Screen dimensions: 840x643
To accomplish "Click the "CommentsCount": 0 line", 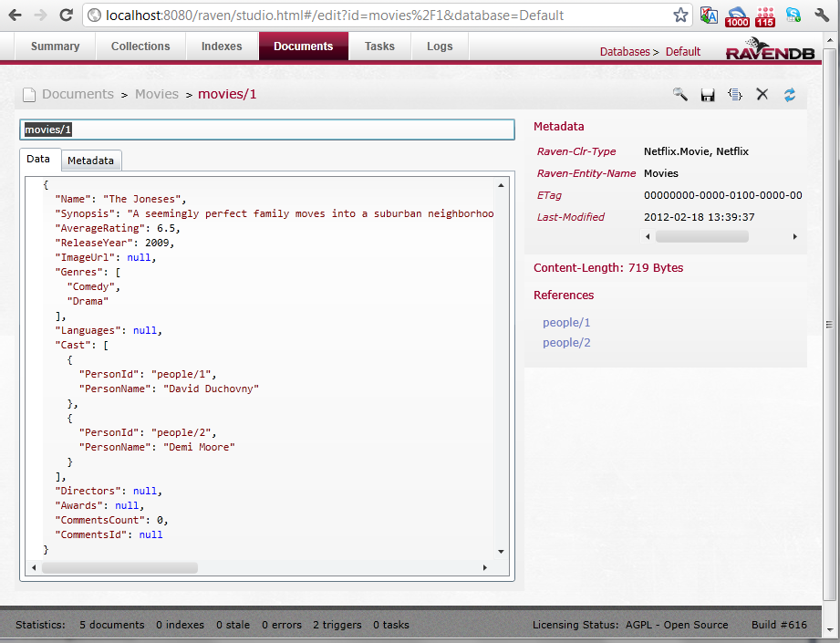I will point(111,520).
